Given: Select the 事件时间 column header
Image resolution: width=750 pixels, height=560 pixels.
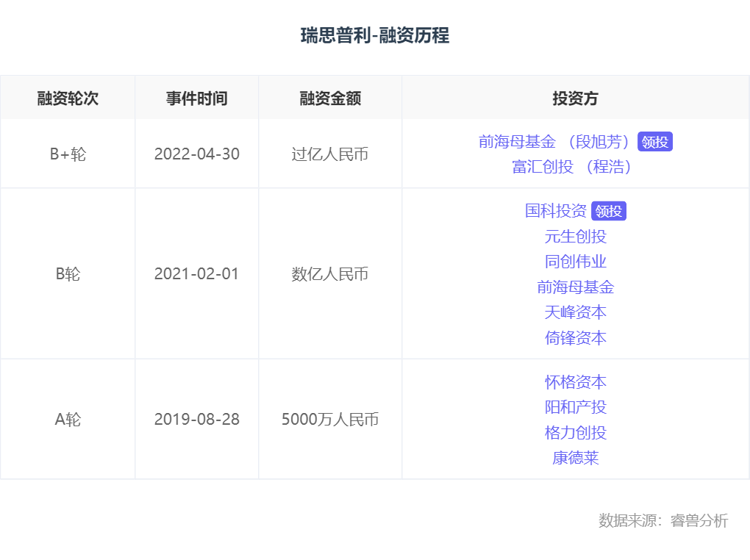Looking at the screenshot, I should (196, 98).
